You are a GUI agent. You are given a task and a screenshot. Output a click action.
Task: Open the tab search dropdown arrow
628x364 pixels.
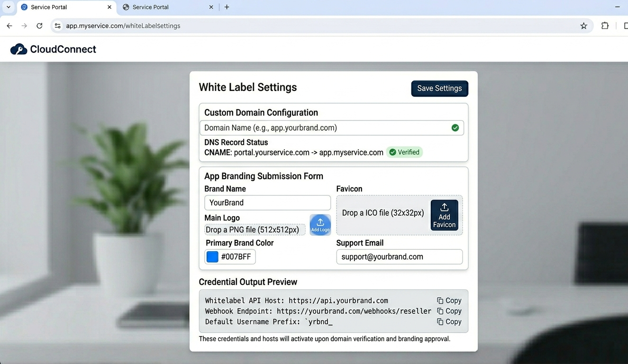[x=8, y=7]
